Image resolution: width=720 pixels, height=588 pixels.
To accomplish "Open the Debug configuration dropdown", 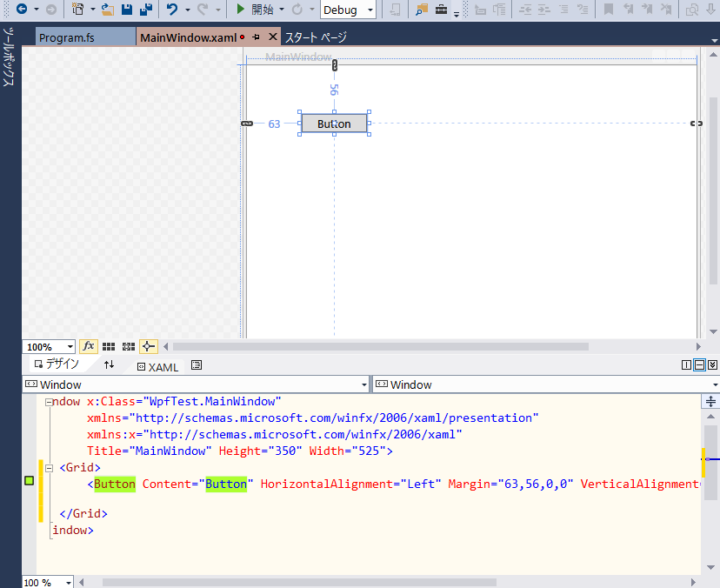I will tap(348, 10).
